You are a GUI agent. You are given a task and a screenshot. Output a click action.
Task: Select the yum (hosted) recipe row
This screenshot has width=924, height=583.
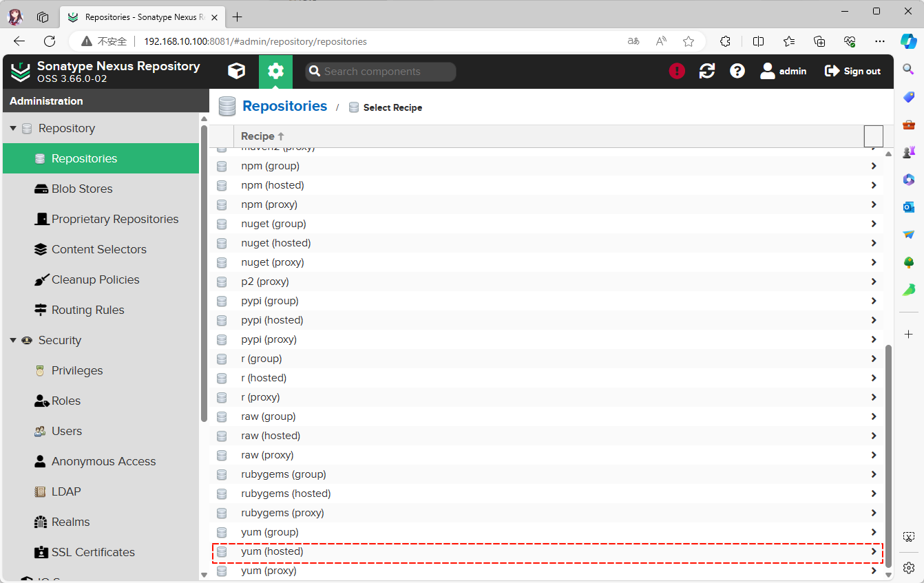pos(272,551)
